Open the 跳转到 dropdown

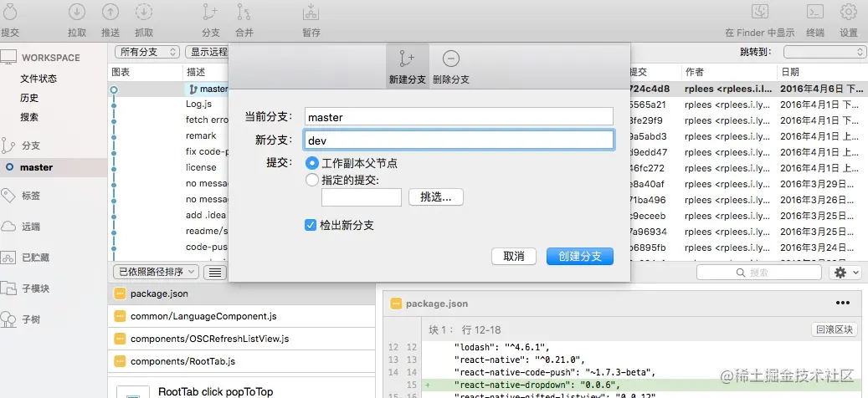[824, 52]
